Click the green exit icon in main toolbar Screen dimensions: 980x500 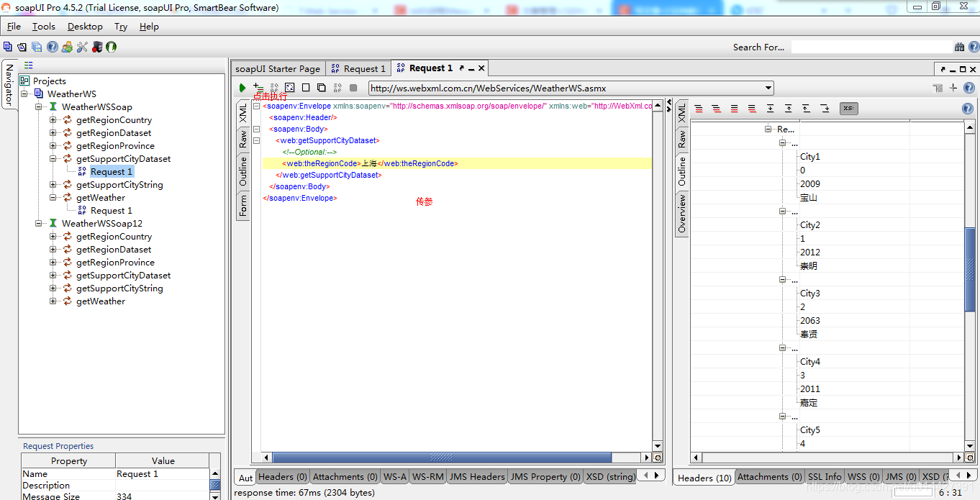pos(112,47)
